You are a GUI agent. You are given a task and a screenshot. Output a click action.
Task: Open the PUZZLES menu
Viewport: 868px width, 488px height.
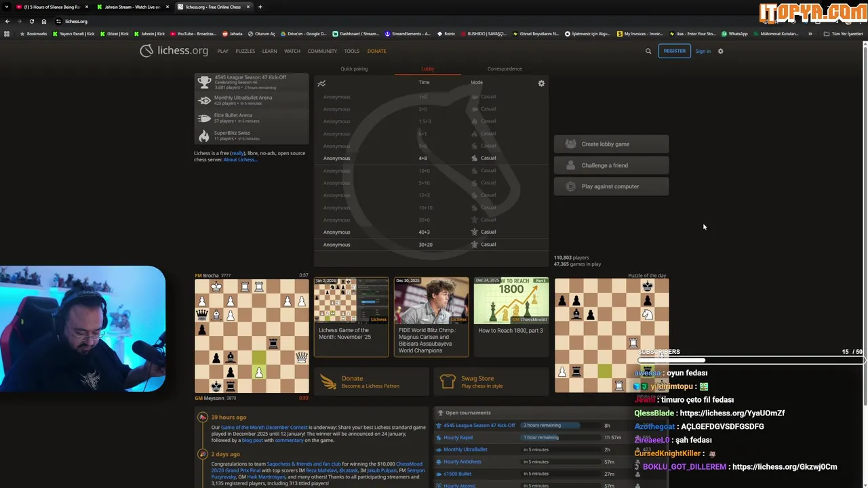(245, 51)
